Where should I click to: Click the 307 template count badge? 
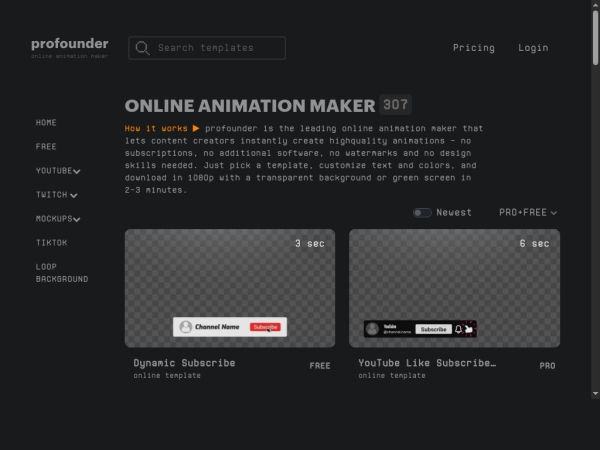tap(395, 104)
